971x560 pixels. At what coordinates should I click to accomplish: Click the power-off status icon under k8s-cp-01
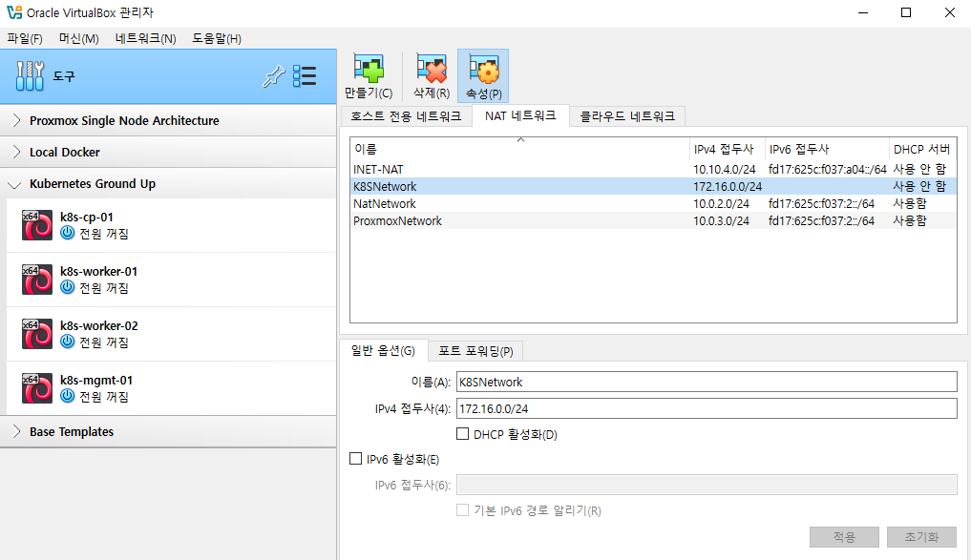(68, 234)
